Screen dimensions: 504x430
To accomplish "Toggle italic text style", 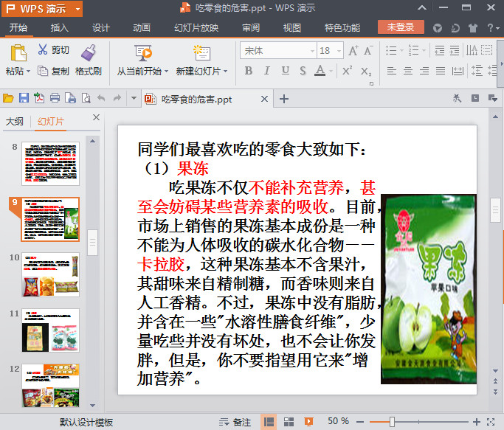I will click(266, 71).
